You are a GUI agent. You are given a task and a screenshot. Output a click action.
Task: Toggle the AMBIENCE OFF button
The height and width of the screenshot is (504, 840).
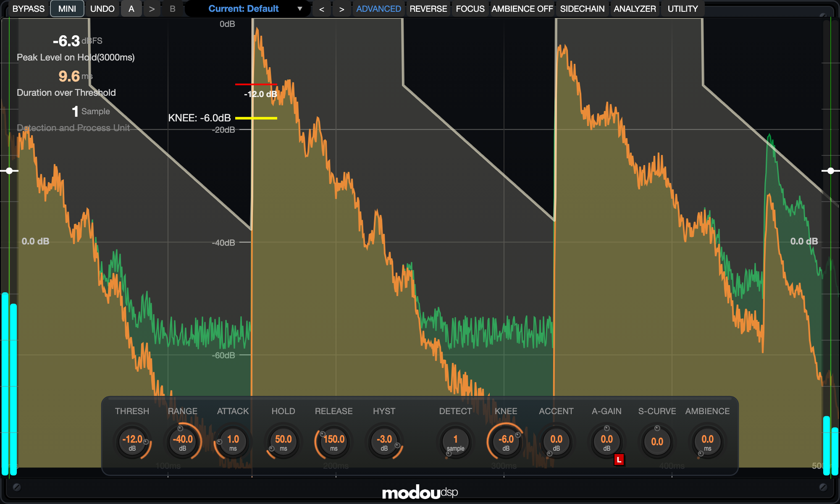pos(522,9)
